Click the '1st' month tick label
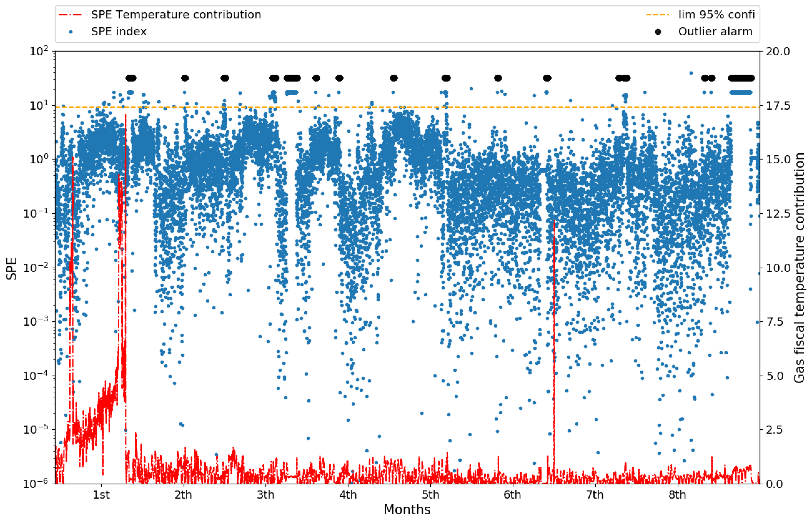The image size is (812, 519). (x=101, y=495)
